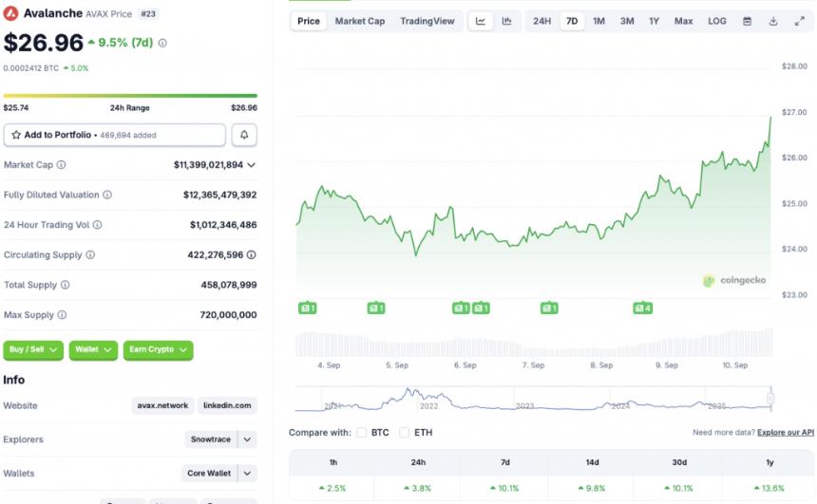Open the Wallet dropdown button
This screenshot has height=504, width=817.
pyautogui.click(x=93, y=350)
